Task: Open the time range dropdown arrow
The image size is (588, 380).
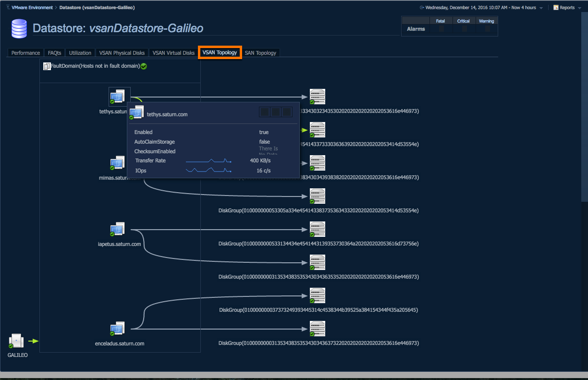Action: click(541, 8)
